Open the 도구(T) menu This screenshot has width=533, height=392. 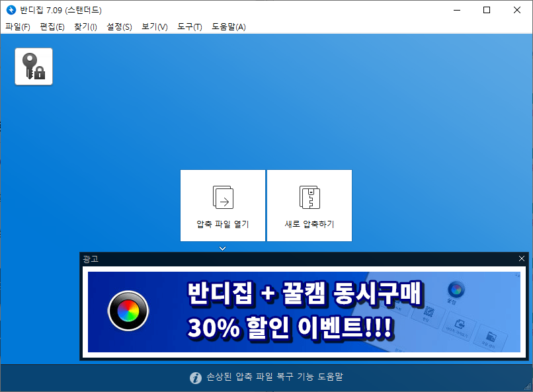click(190, 26)
